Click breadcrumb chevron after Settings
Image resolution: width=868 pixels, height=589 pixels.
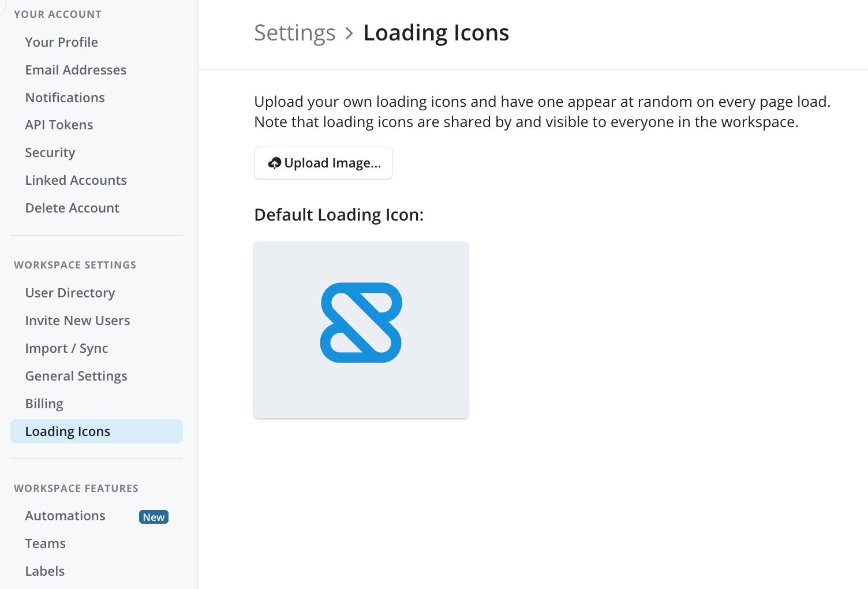point(349,33)
